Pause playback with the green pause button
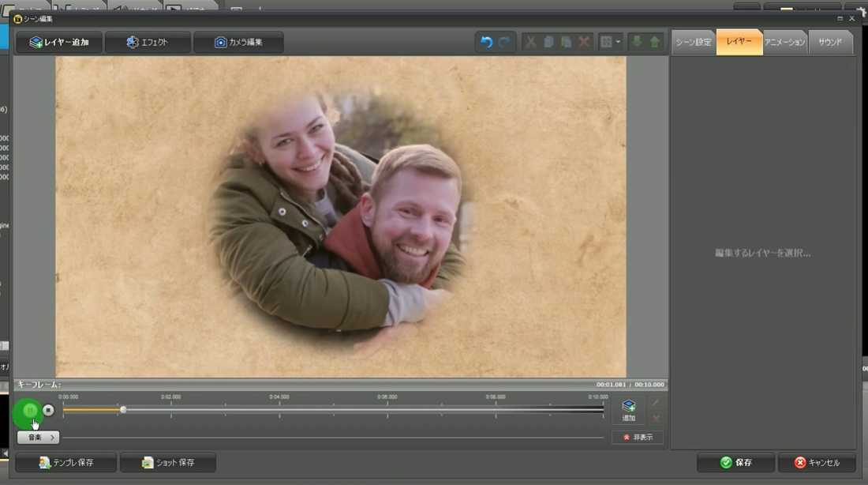 (29, 411)
